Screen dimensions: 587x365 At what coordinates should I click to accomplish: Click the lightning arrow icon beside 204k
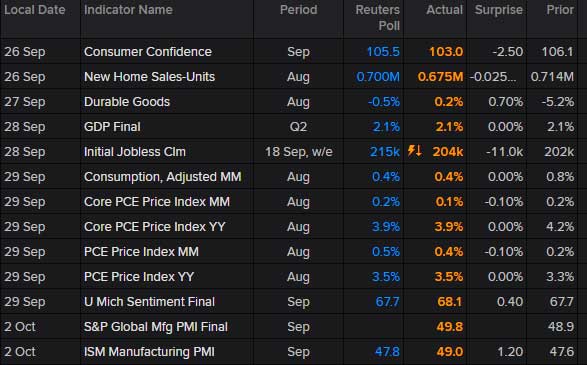tap(414, 151)
